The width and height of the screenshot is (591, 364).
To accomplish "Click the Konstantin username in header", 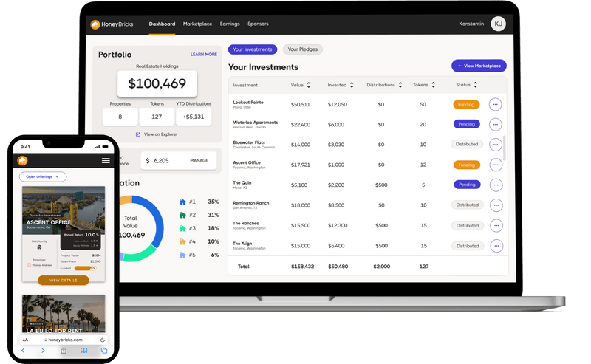I will (x=471, y=24).
